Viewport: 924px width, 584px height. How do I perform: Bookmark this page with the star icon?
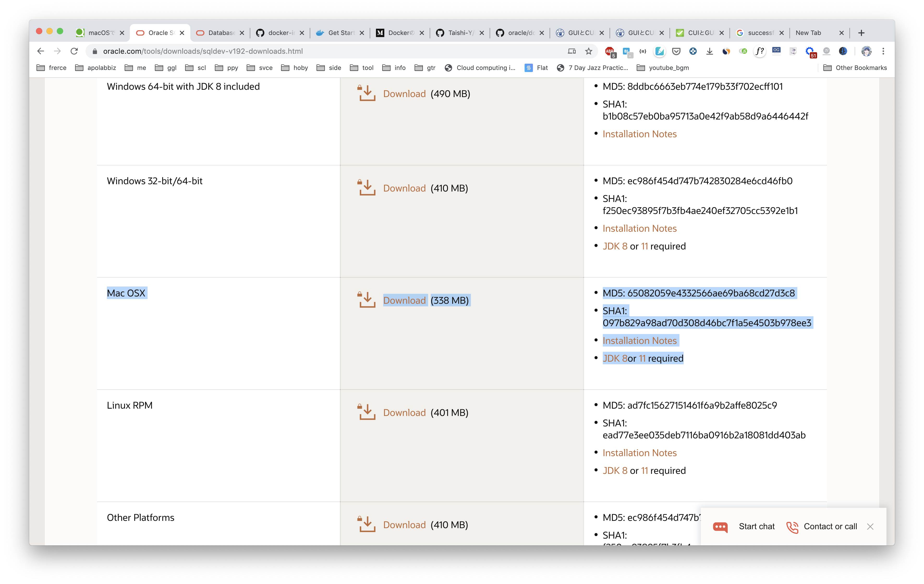[589, 51]
